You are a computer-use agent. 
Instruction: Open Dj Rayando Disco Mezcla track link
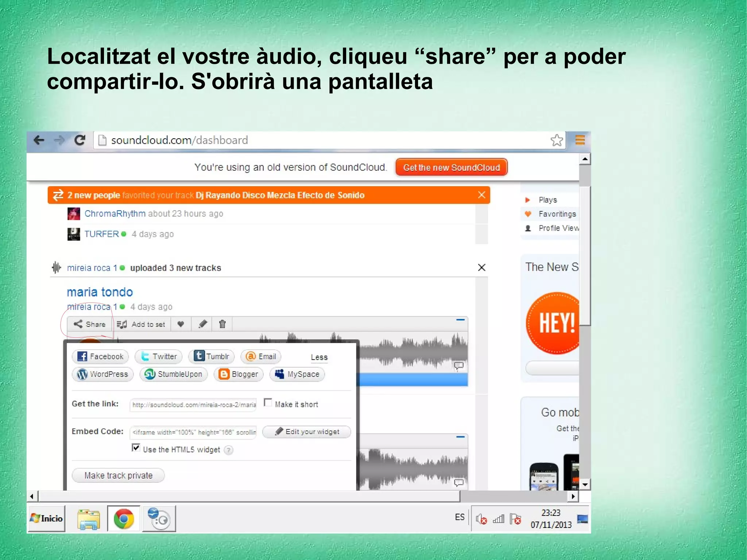click(280, 195)
